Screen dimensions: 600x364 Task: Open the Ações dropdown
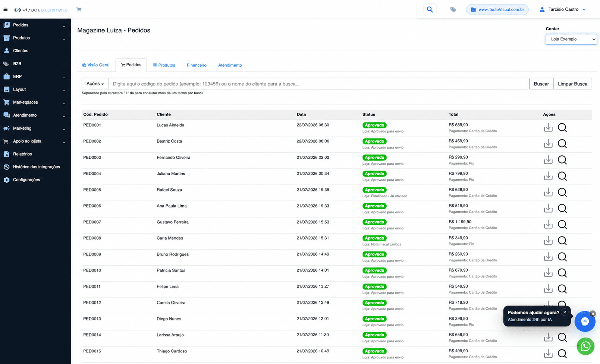click(95, 84)
